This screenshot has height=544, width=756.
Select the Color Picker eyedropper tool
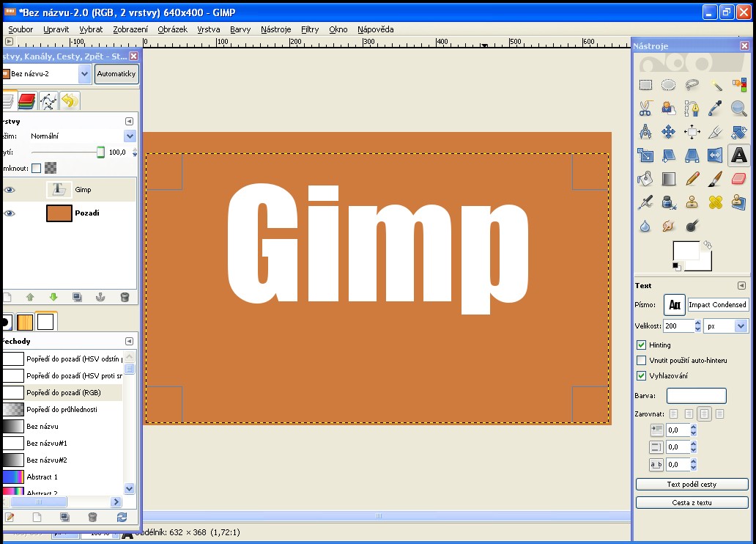[x=716, y=108]
